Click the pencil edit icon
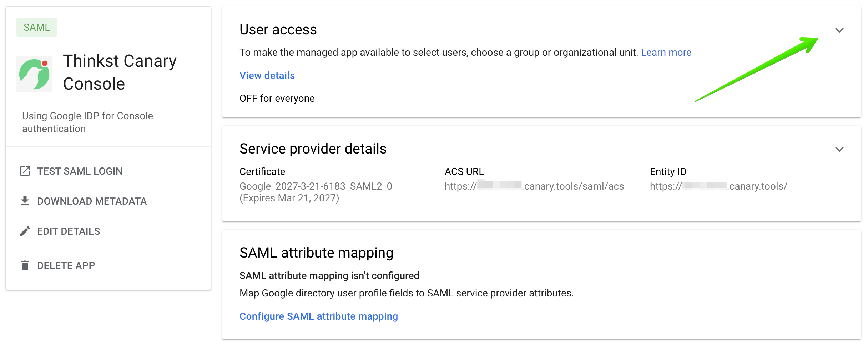The height and width of the screenshot is (345, 868). coord(25,231)
